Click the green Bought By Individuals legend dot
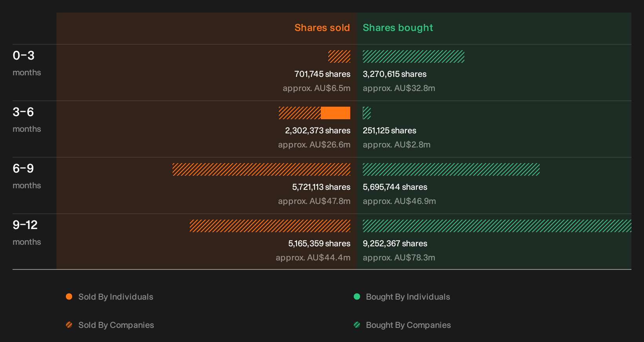Screen dimensions: 644x342 357,297
